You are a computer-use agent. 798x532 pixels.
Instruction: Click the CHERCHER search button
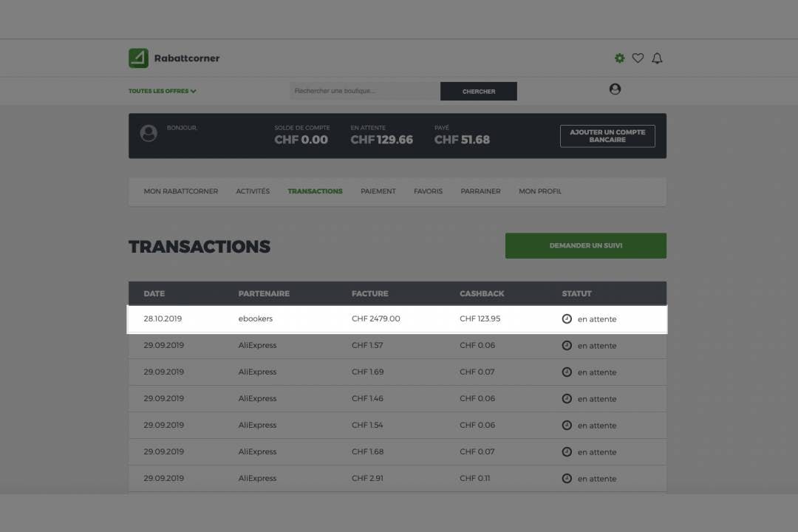[x=478, y=90]
